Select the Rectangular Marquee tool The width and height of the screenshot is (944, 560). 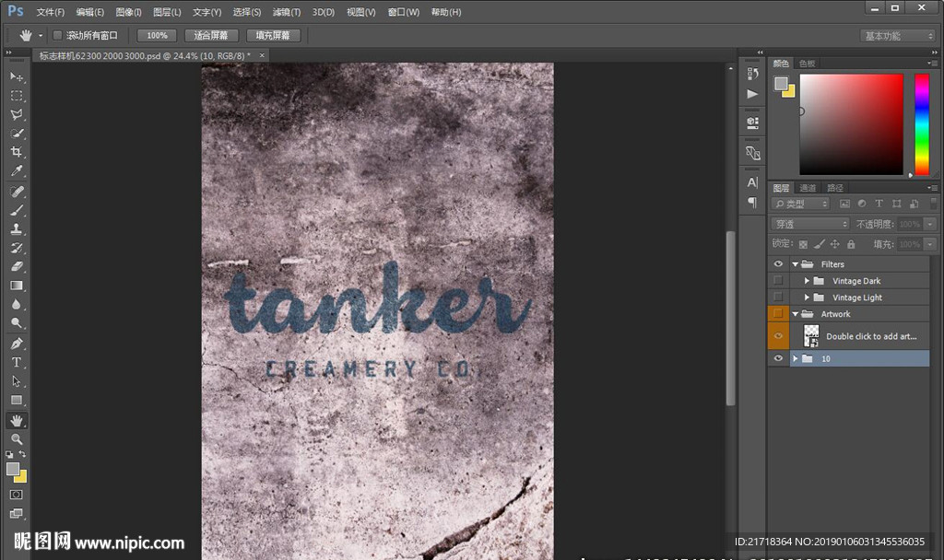click(x=17, y=96)
